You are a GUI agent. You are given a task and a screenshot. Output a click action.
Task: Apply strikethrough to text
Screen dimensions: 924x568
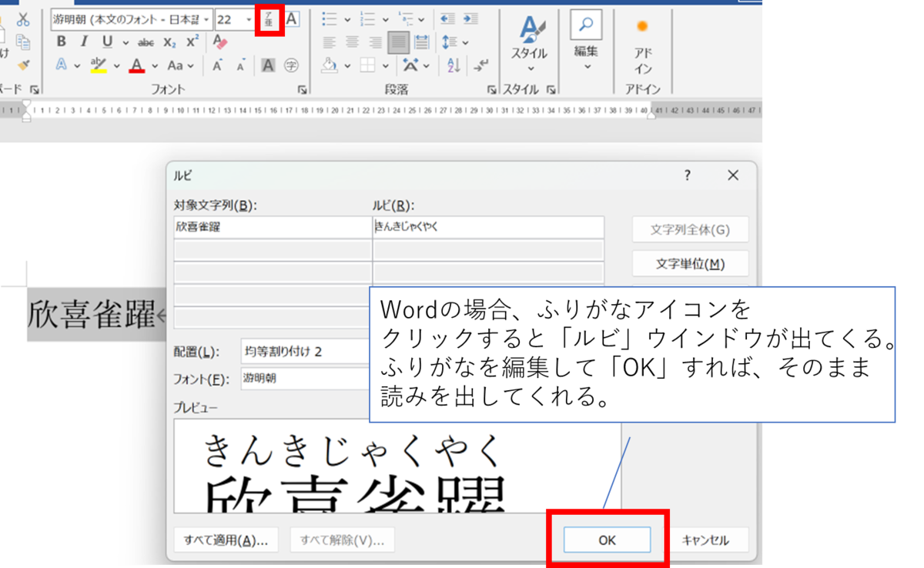[146, 43]
